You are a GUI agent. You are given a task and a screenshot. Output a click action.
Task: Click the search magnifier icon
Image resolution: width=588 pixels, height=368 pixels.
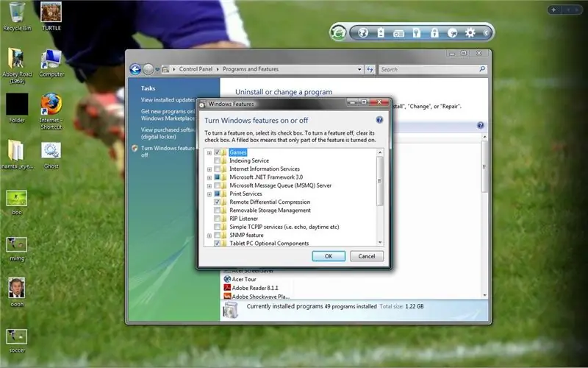[x=482, y=68]
